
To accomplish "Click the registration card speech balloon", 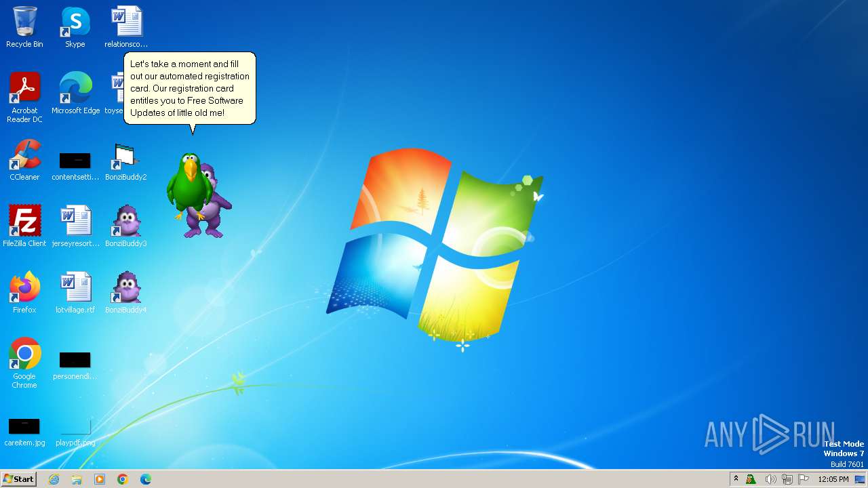I will [190, 89].
